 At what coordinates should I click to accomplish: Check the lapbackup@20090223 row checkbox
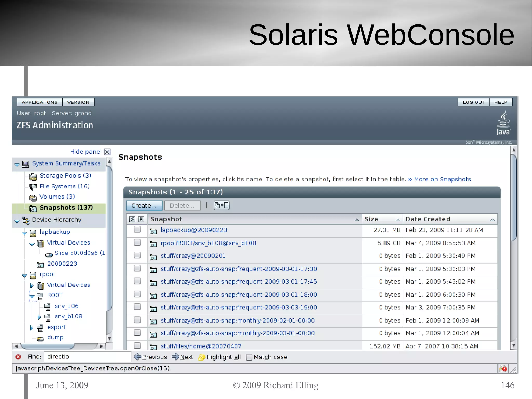point(137,229)
